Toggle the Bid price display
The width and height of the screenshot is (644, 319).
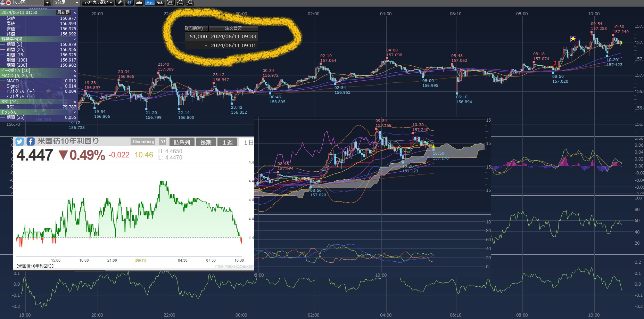[149, 2]
